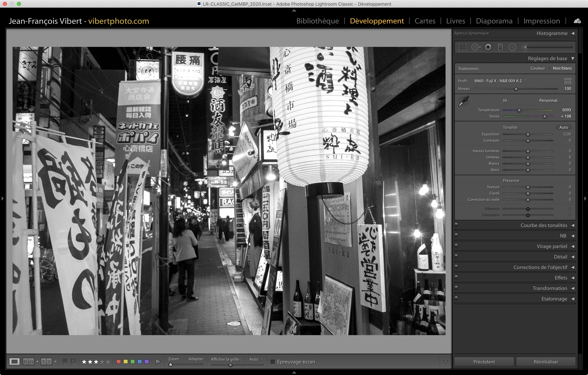The width and height of the screenshot is (588, 375).
Task: Select the Graduated Filter tool
Action: coord(500,47)
